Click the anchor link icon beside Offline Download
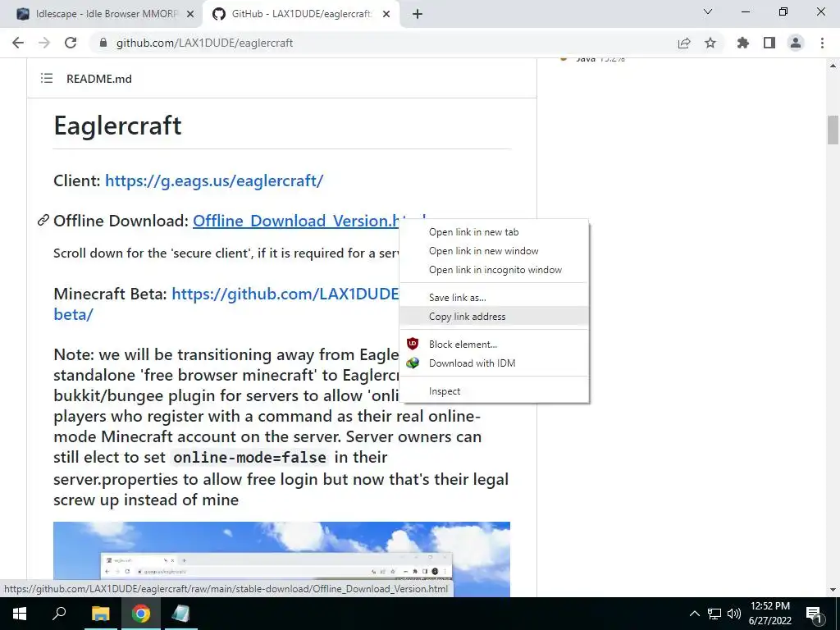 pyautogui.click(x=43, y=220)
